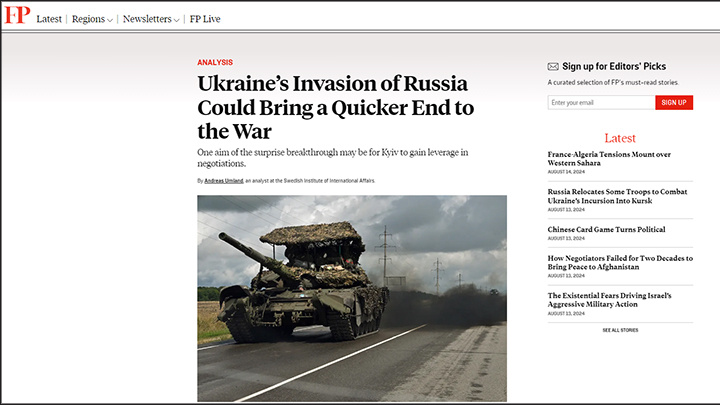Open Chinese Card Game Turns Political

pyautogui.click(x=606, y=229)
